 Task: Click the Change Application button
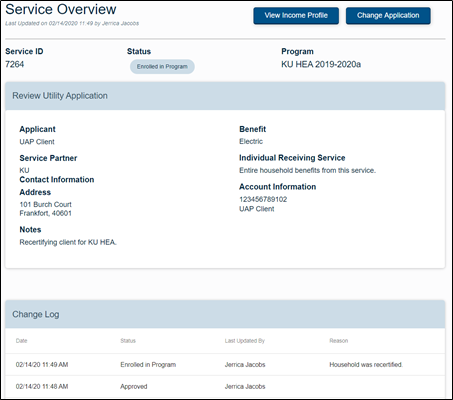(x=388, y=16)
